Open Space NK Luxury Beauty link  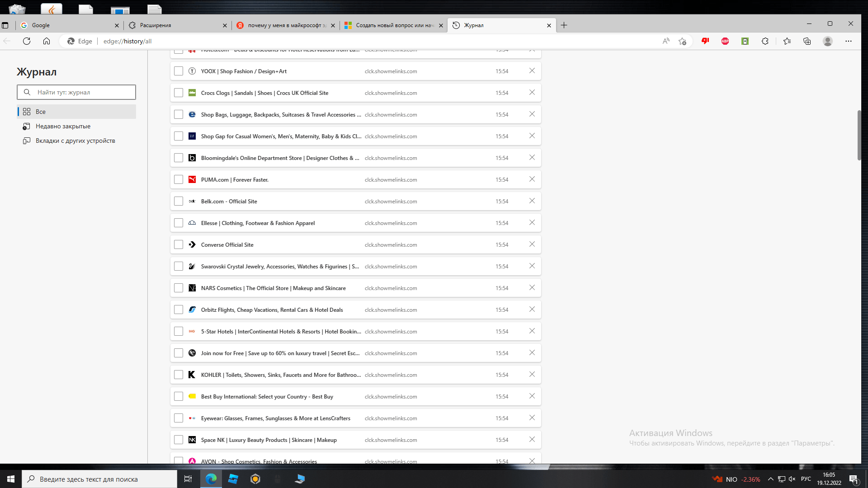point(269,440)
